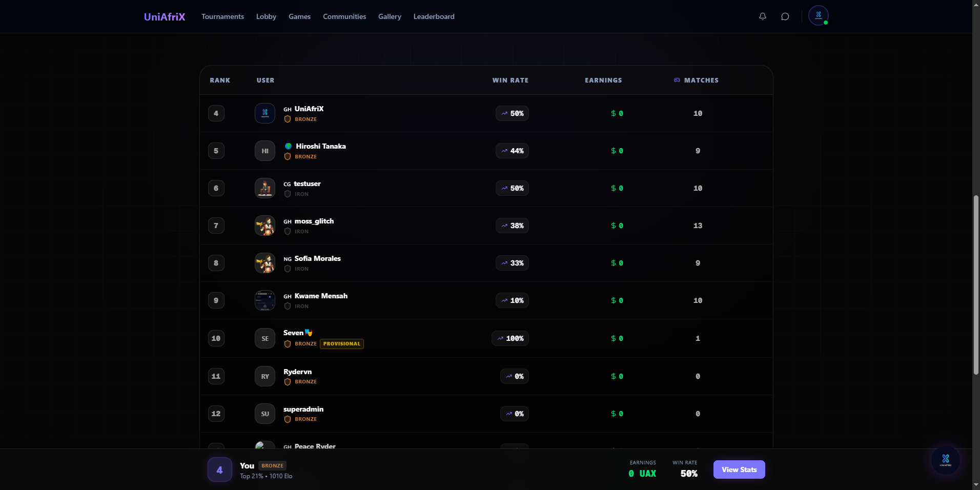Open the profile avatar menu
The height and width of the screenshot is (490, 980).
(819, 15)
